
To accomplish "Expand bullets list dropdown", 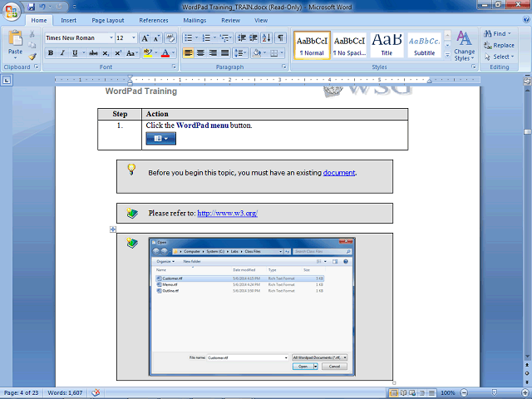I will pyautogui.click(x=196, y=37).
